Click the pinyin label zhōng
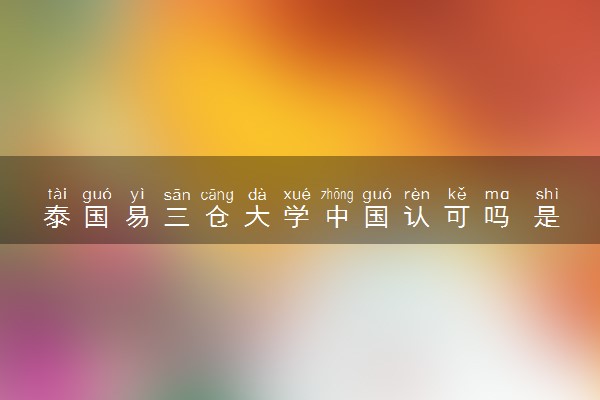Screen dimensions: 600x400 tap(337, 195)
